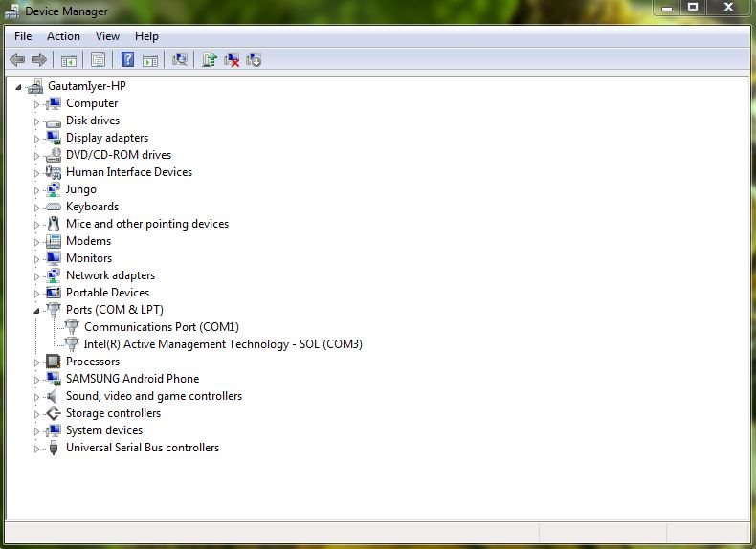Screen dimensions: 756x549
Task: Open the Properties toolbar icon
Action: click(x=98, y=60)
